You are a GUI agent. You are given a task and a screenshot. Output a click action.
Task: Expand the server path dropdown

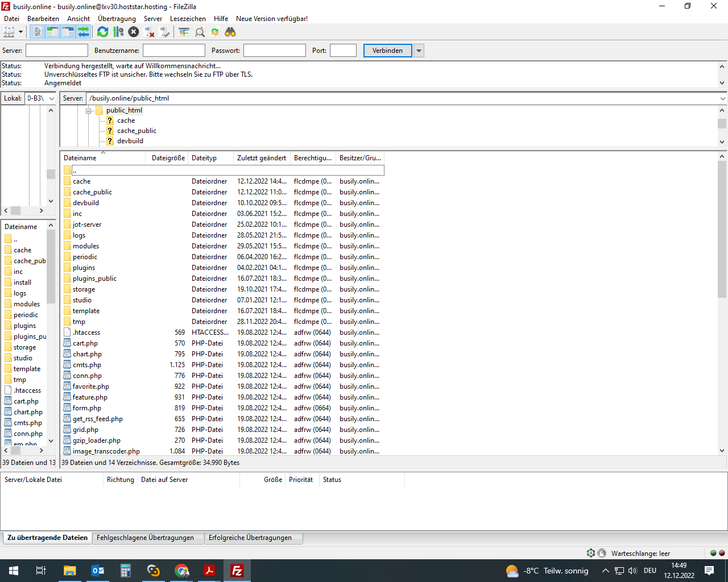[x=722, y=98]
